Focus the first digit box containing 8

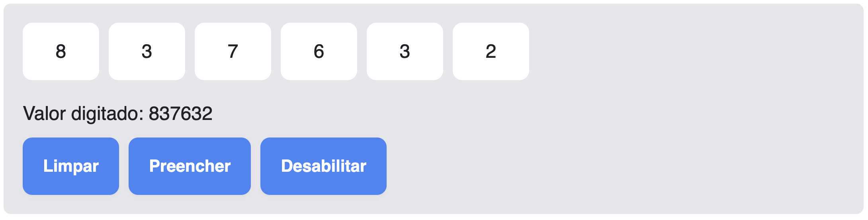(61, 51)
